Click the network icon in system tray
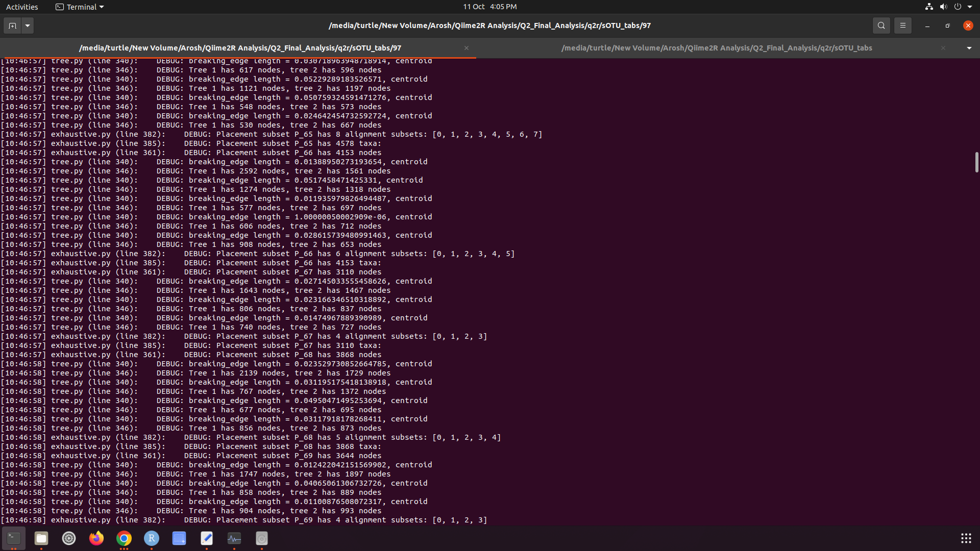The height and width of the screenshot is (551, 980). [929, 7]
